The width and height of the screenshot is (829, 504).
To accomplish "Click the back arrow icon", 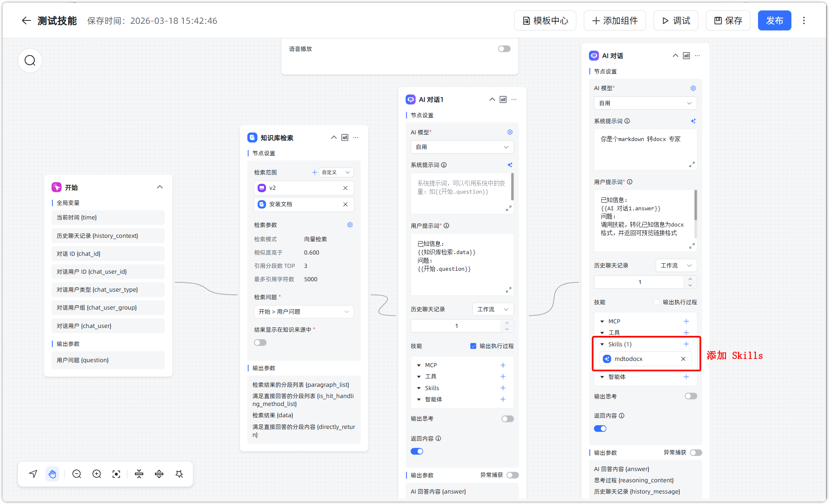I will [26, 21].
